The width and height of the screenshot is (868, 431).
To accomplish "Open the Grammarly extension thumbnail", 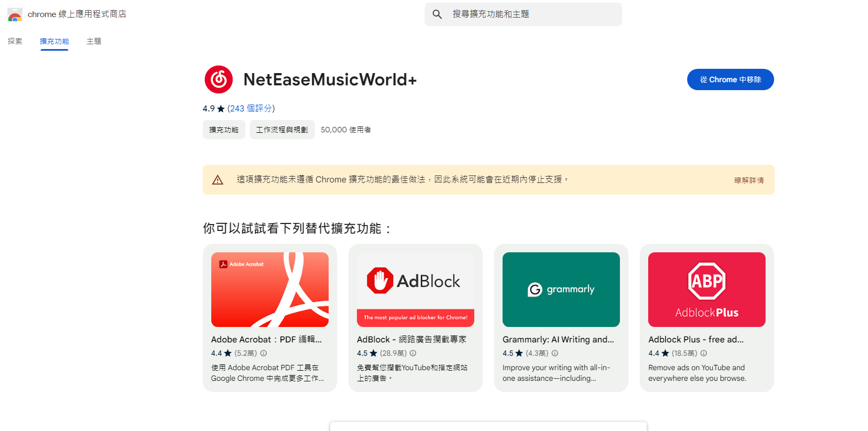I will tap(561, 290).
